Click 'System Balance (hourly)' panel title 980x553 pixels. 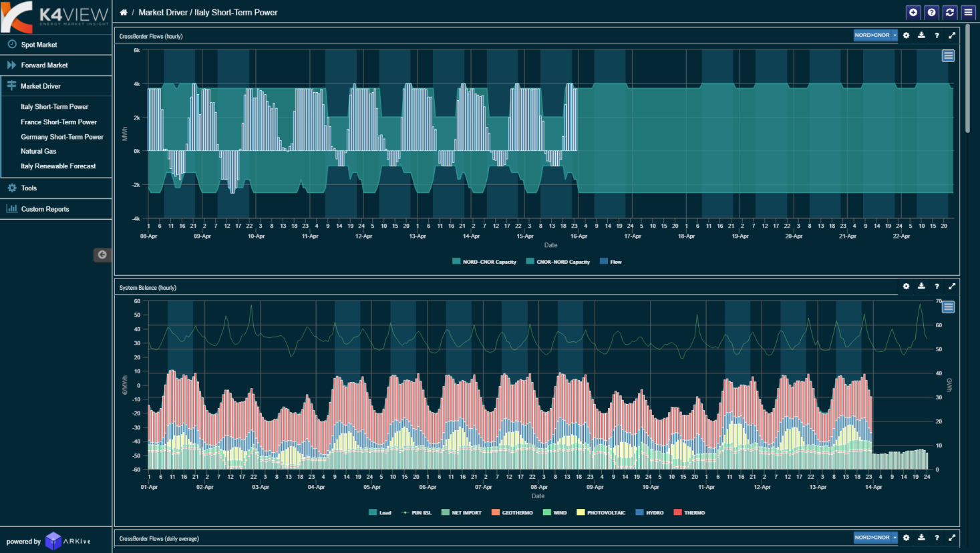coord(148,288)
